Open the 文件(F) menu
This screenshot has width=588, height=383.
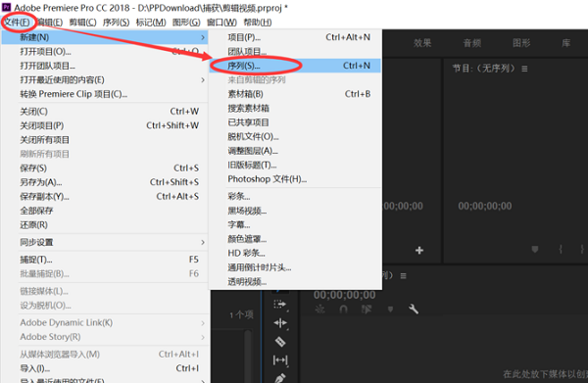18,23
